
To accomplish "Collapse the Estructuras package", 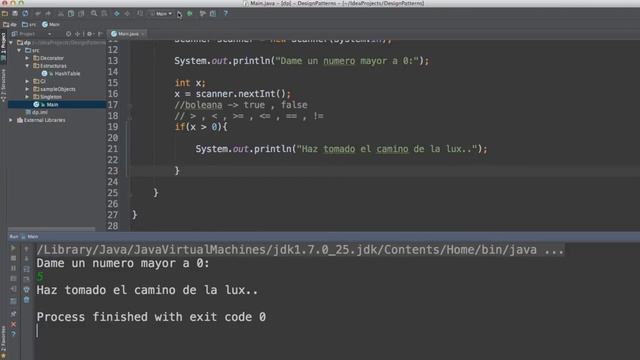I will [27, 66].
